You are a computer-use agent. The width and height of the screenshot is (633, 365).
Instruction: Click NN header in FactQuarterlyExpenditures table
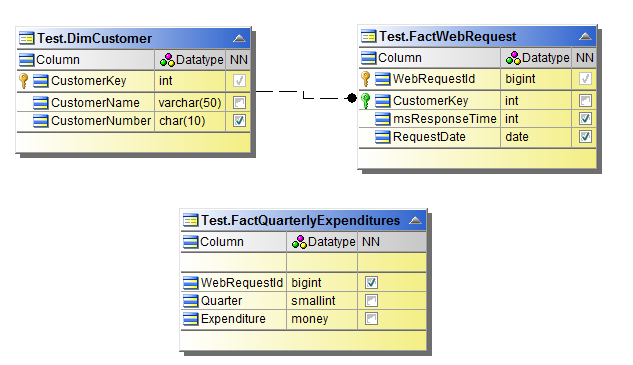pyautogui.click(x=371, y=242)
